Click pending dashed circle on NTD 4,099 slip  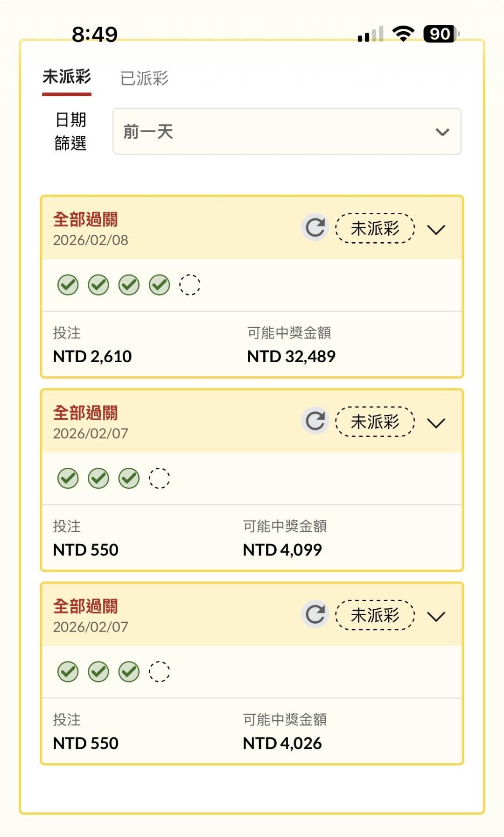click(x=159, y=478)
